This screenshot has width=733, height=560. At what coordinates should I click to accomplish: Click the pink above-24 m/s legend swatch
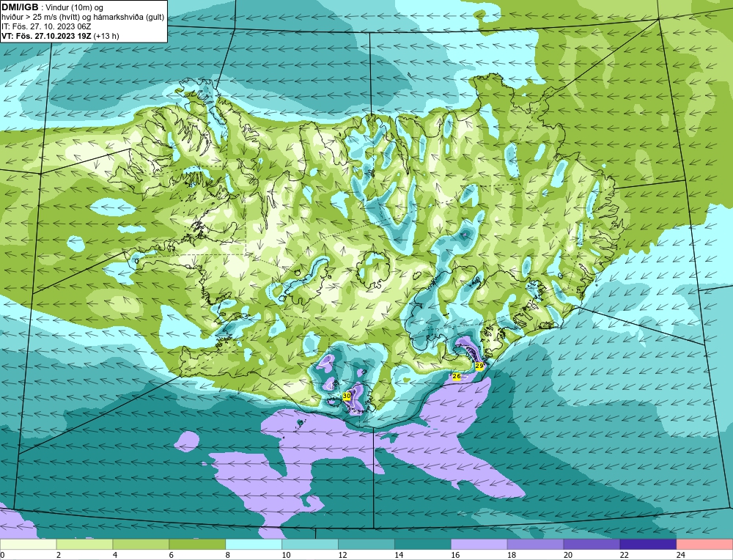[x=704, y=545]
